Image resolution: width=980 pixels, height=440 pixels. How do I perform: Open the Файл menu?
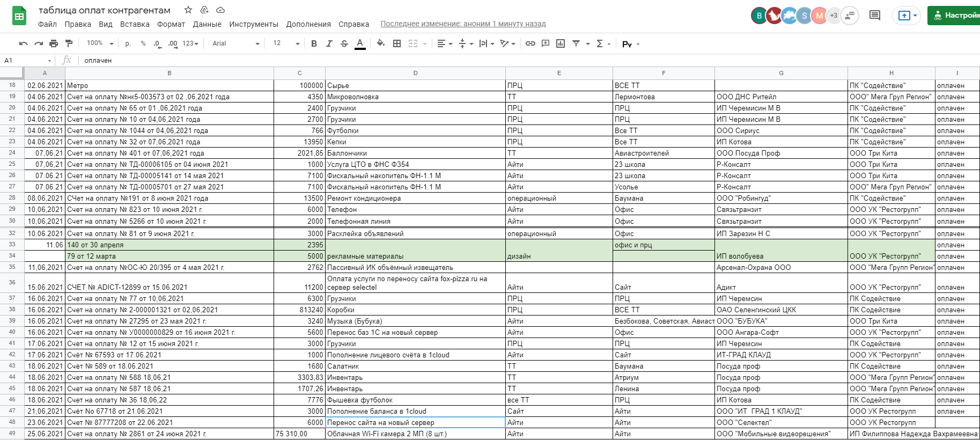click(47, 24)
